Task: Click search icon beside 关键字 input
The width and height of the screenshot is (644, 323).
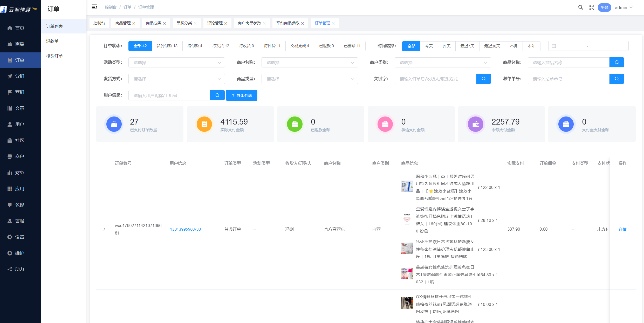Action: pos(483,79)
